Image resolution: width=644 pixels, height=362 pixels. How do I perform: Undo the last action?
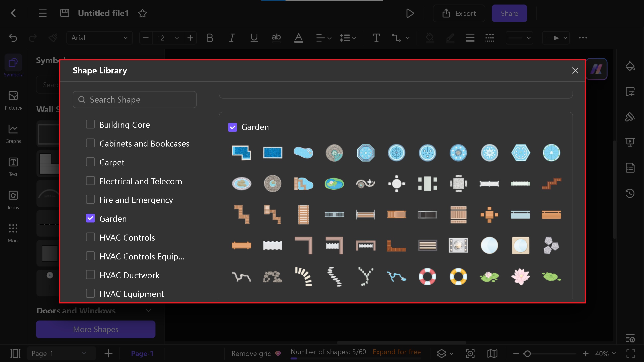(13, 38)
